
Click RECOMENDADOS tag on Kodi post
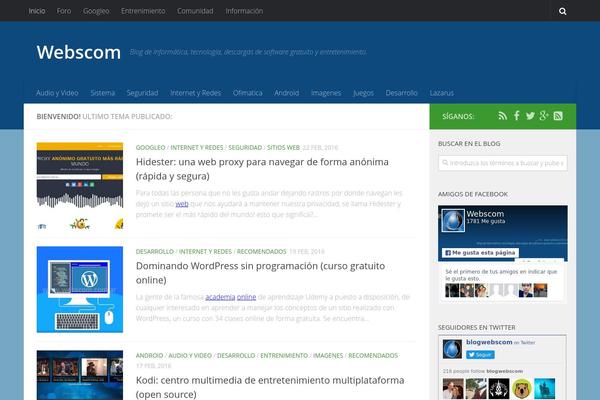point(373,356)
